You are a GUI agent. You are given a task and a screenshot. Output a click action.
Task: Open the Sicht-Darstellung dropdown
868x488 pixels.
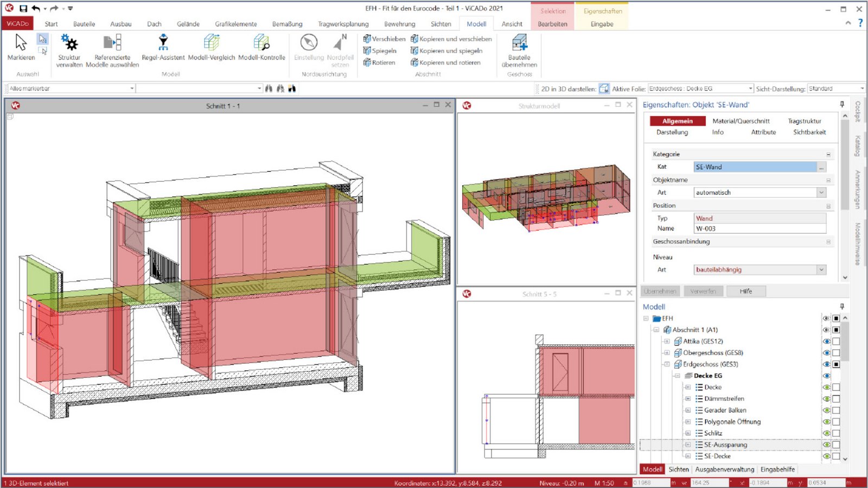[861, 88]
